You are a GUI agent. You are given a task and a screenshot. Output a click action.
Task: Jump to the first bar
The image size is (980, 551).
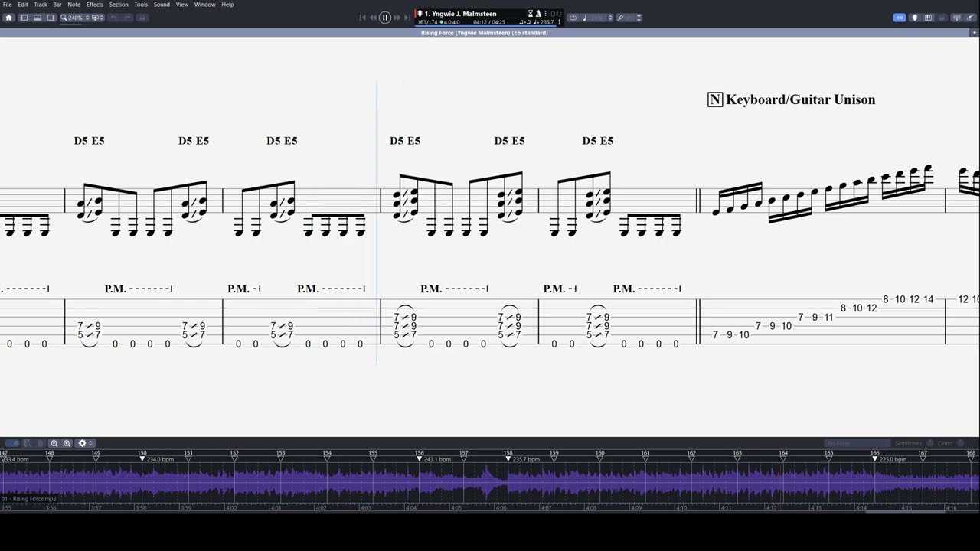pos(363,18)
